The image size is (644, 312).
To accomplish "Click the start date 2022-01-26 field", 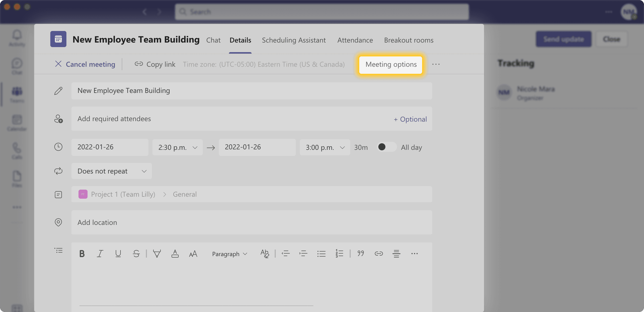I will point(110,147).
